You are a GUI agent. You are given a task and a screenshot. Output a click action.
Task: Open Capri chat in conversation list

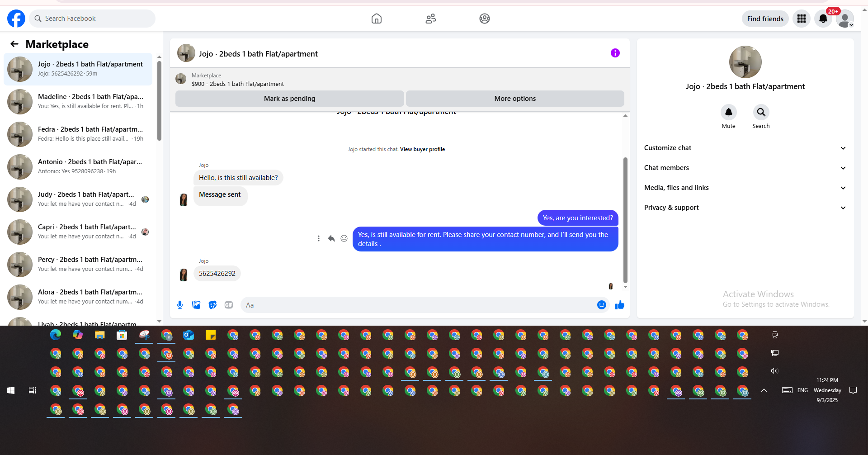[78, 232]
